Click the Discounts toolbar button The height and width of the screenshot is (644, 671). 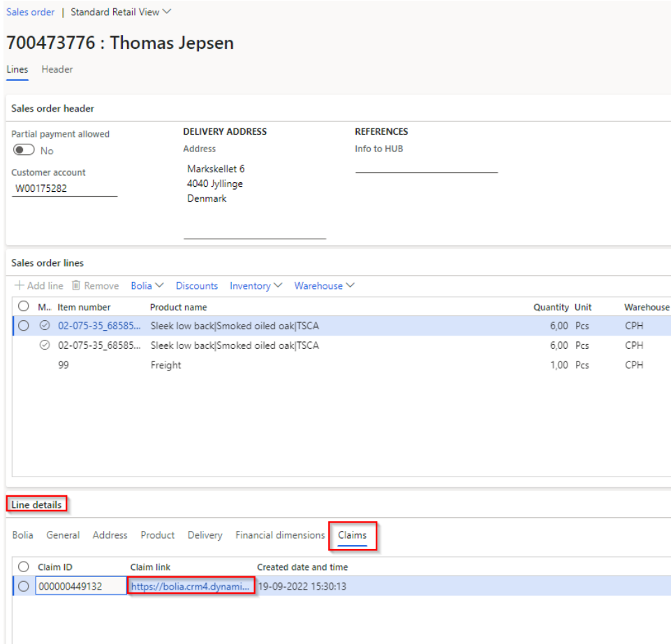197,285
